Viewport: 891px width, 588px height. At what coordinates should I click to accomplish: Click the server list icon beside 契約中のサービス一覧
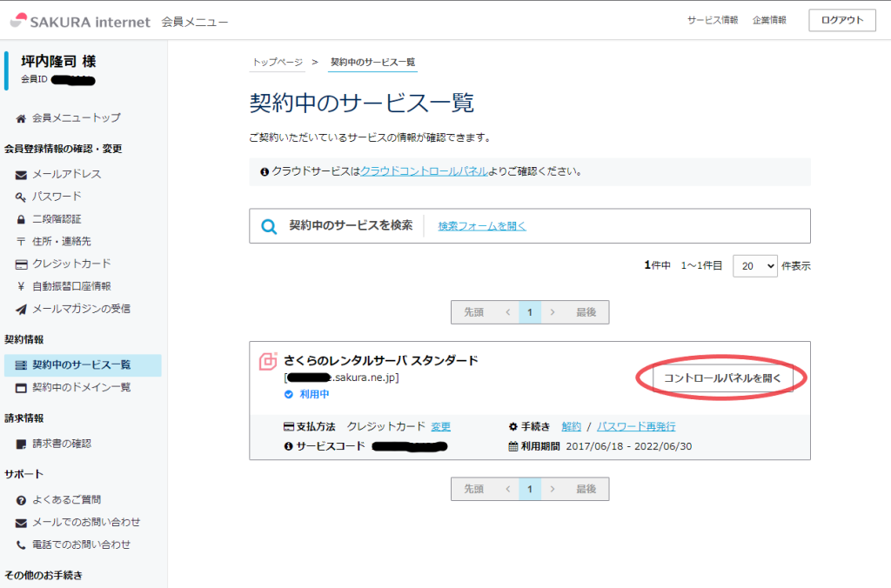point(21,364)
